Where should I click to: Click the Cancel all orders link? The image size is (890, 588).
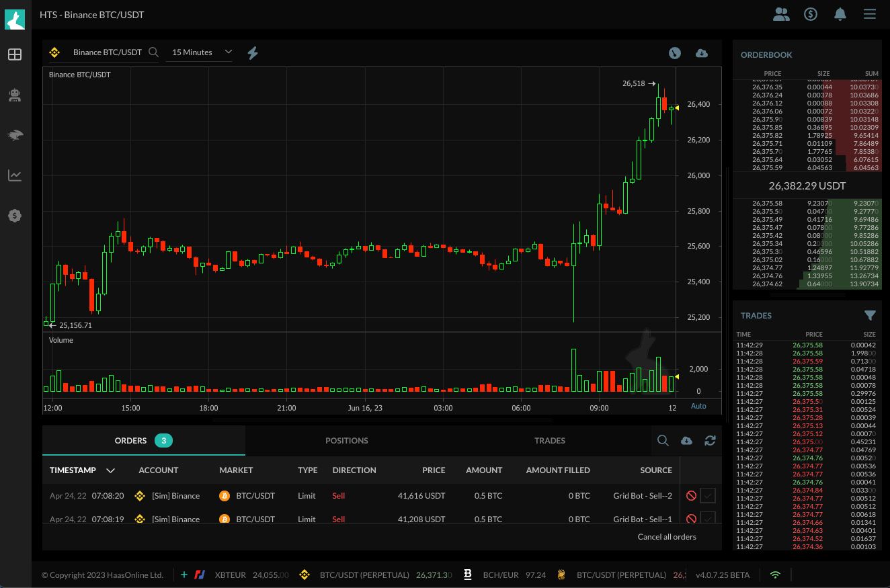coord(666,536)
